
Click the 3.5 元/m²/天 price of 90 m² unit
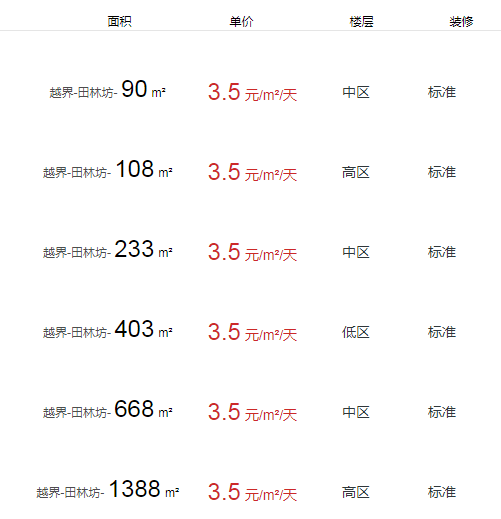[x=252, y=92]
